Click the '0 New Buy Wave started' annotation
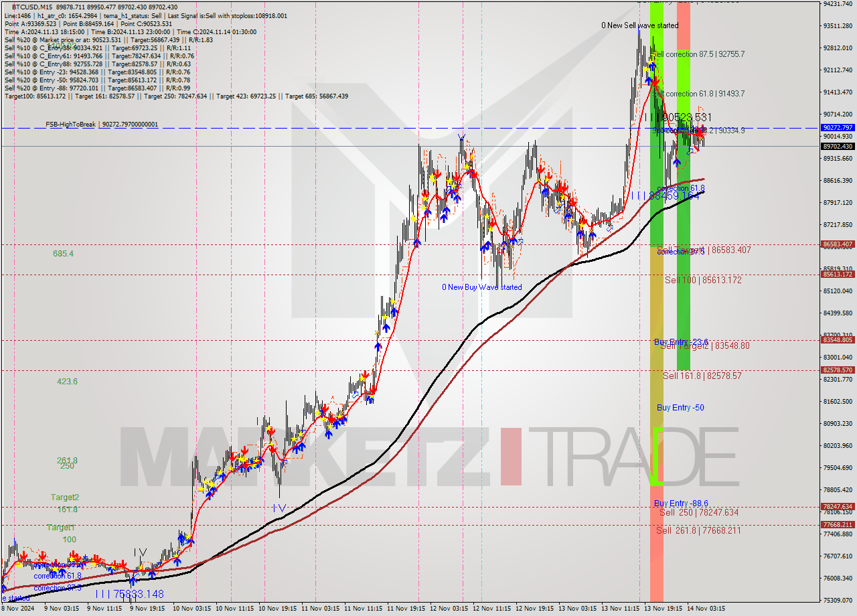Viewport: 857px width, 616px height. click(481, 287)
